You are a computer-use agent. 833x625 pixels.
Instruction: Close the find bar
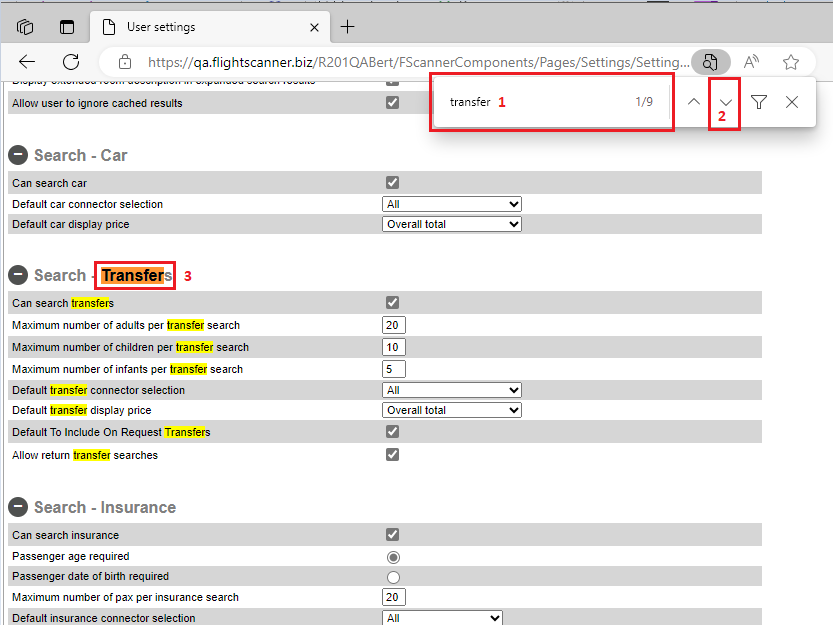pyautogui.click(x=792, y=102)
